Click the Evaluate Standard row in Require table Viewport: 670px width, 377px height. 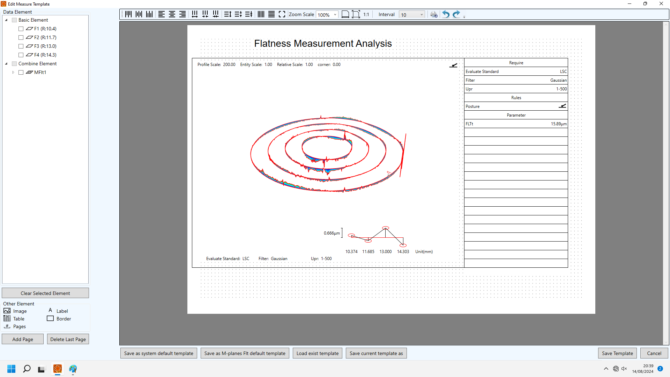pos(516,71)
